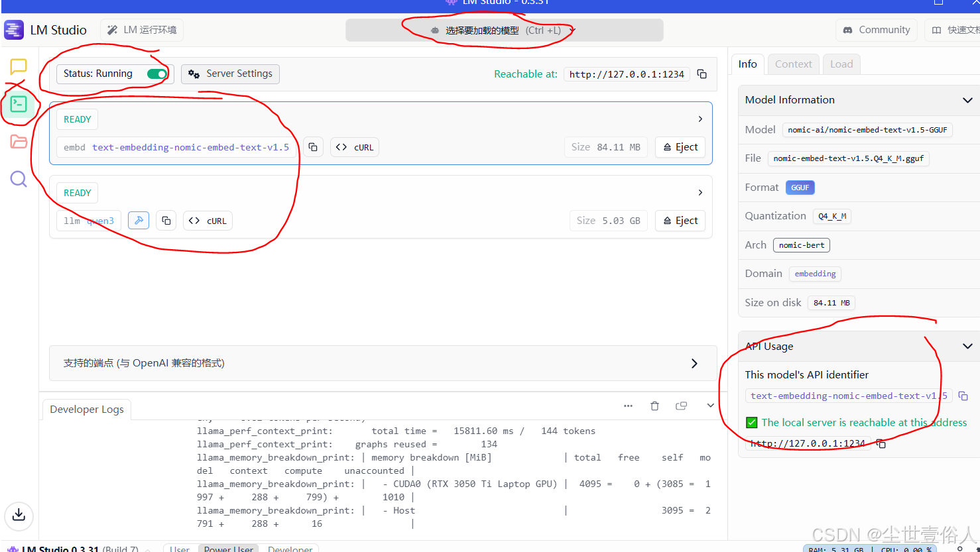Eject the qwen3 model
This screenshot has height=552, width=980.
(680, 221)
